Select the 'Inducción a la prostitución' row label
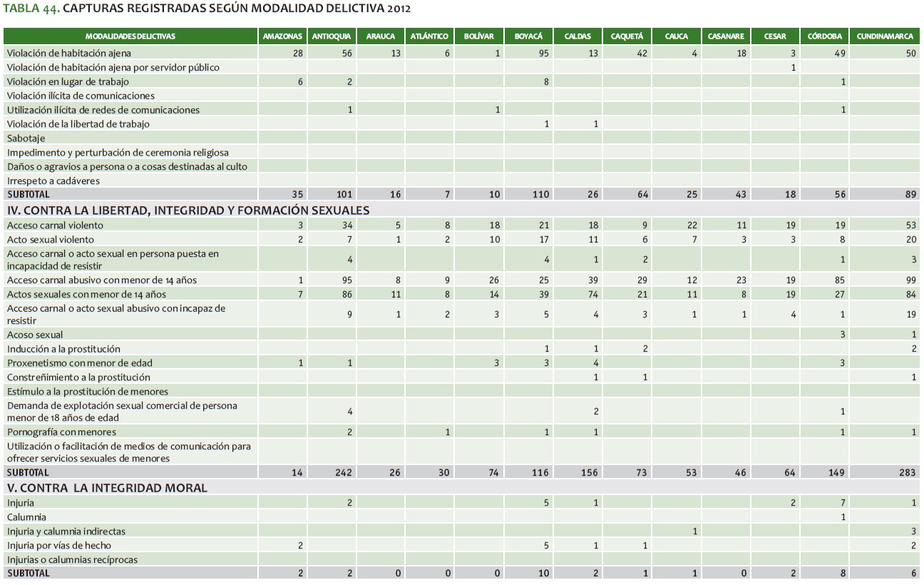Viewport: 924px width, 585px height. click(63, 349)
